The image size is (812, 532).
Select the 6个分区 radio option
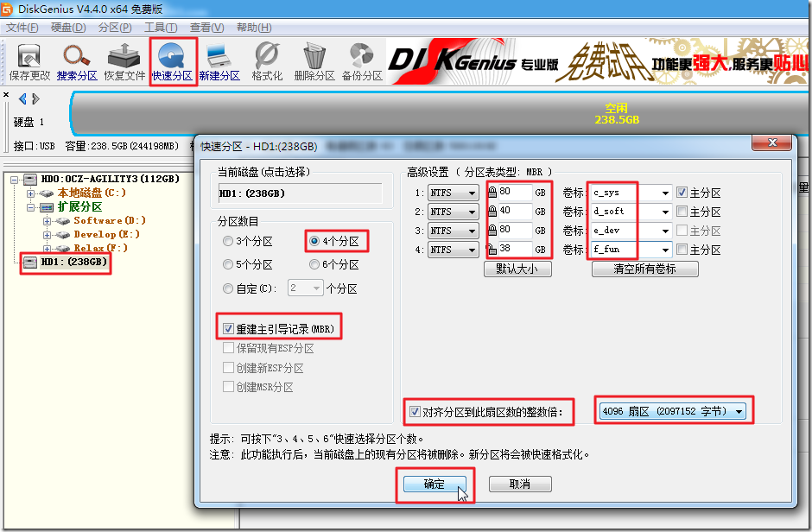(x=314, y=264)
